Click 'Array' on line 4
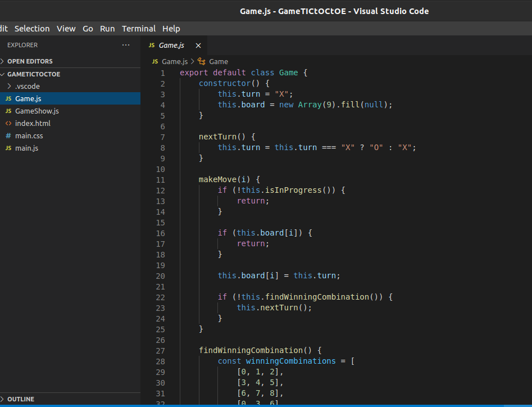This screenshot has width=532, height=407. pos(310,105)
